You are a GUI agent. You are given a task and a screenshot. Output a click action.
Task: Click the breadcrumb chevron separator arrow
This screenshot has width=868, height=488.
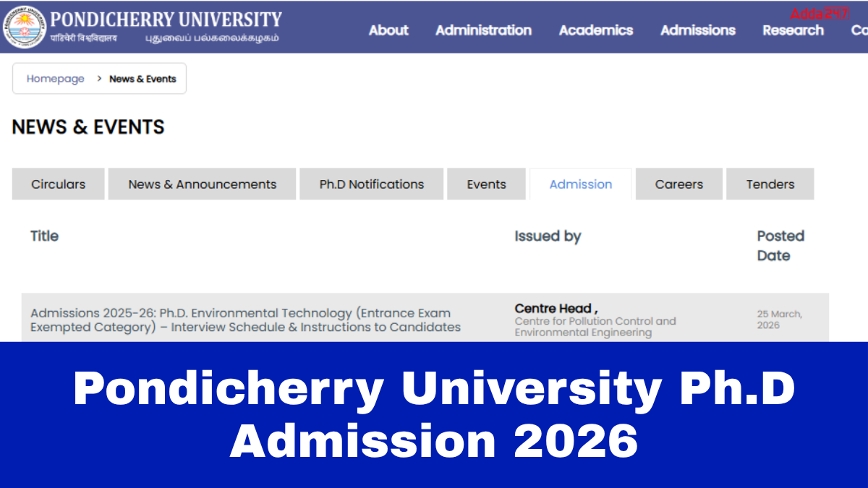coord(99,79)
